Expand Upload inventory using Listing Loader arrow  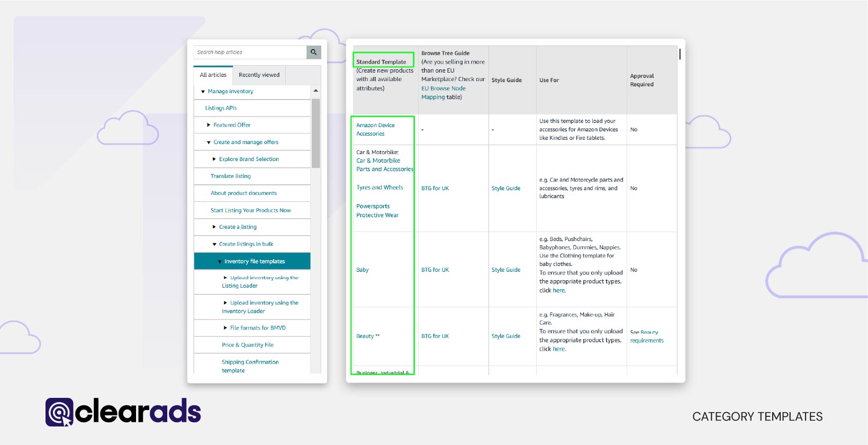(225, 278)
